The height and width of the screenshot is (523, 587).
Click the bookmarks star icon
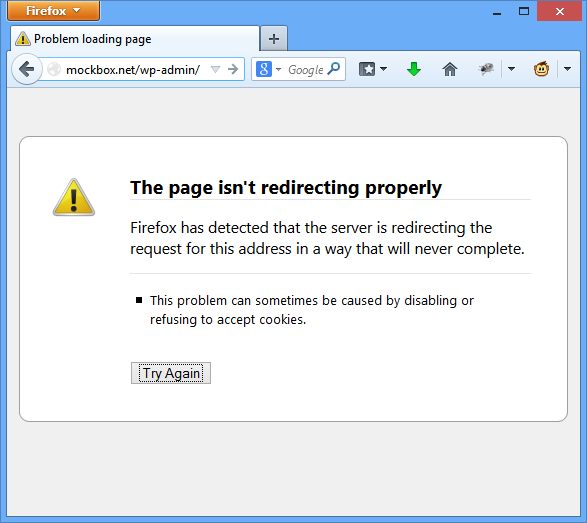(367, 69)
